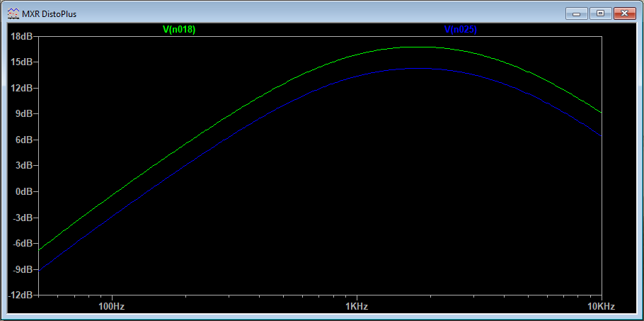Viewport: 644px width, 321px height.
Task: Click the 1KHz horizontal axis label
Action: [x=356, y=306]
